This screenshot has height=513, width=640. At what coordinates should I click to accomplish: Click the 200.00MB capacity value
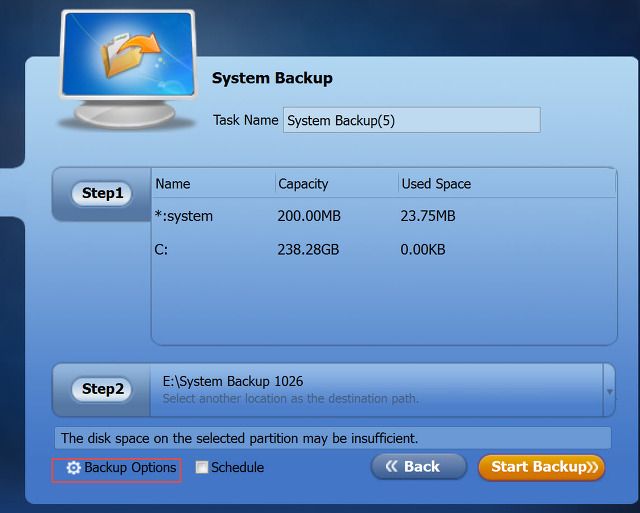[309, 216]
